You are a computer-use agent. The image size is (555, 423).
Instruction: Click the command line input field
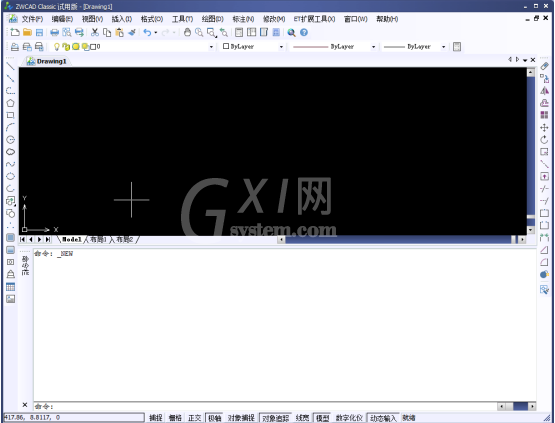click(265, 406)
